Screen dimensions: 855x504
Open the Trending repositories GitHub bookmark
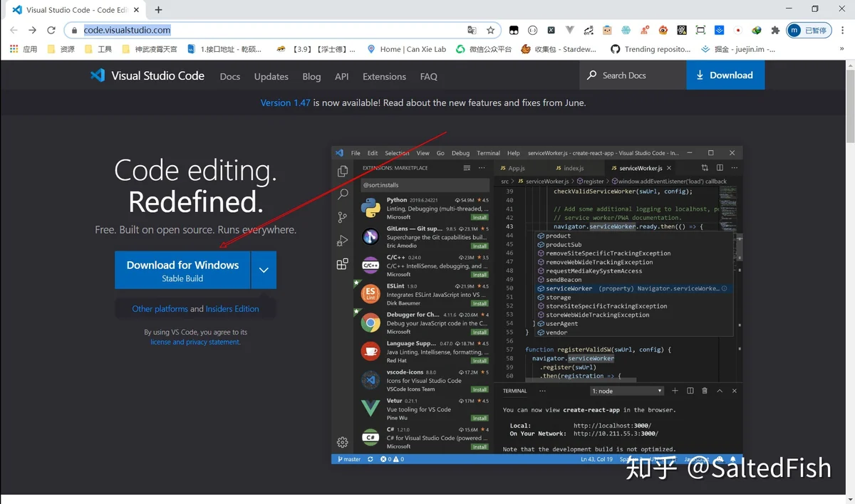pyautogui.click(x=651, y=49)
